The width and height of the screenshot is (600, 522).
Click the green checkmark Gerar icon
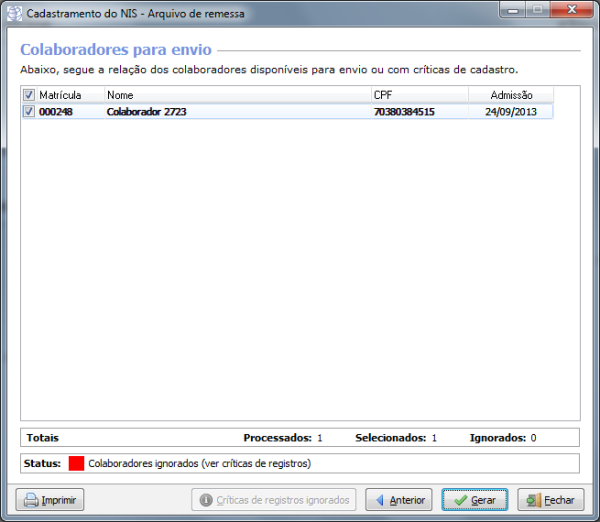pos(460,500)
